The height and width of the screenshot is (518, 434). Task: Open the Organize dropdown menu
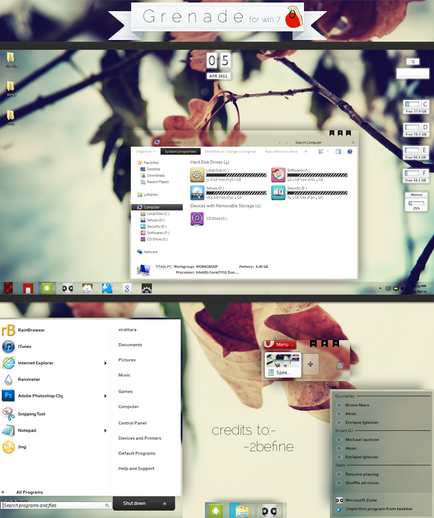tap(145, 152)
